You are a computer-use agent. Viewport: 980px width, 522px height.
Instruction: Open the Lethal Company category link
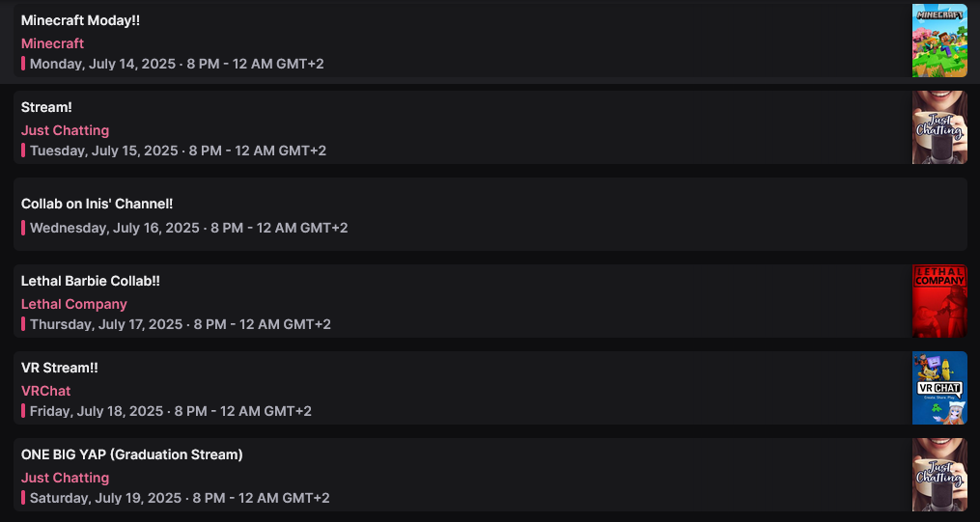[x=74, y=304]
